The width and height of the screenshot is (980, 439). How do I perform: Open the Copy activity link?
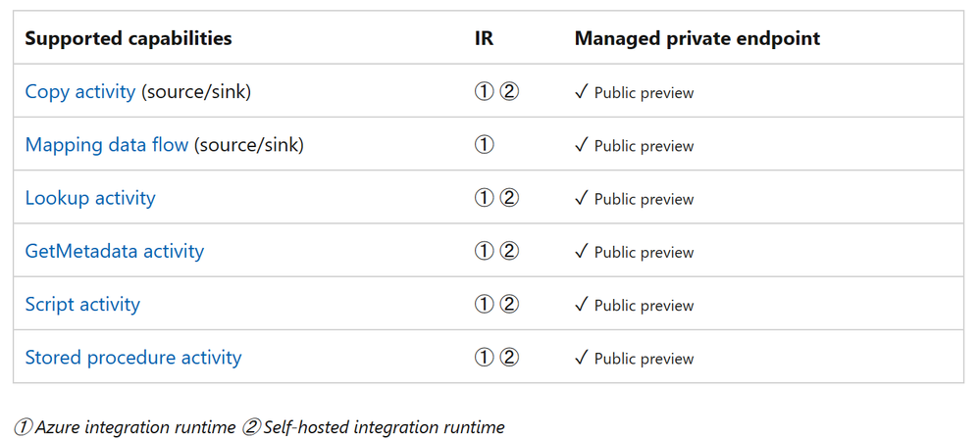80,92
